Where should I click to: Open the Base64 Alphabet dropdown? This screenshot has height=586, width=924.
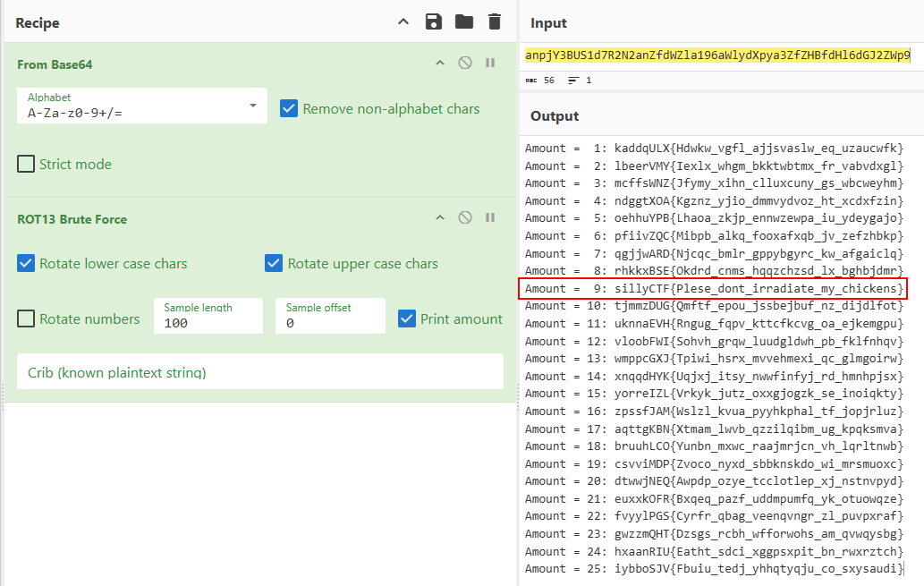pos(141,106)
